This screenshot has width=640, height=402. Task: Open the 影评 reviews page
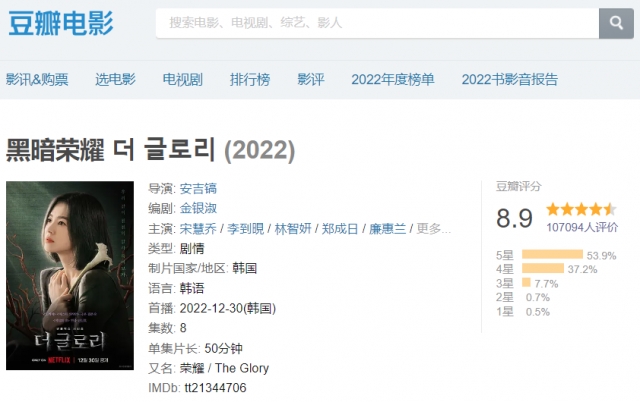tap(311, 80)
